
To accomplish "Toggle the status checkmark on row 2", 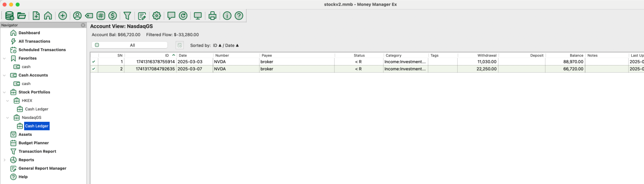I will (94, 69).
